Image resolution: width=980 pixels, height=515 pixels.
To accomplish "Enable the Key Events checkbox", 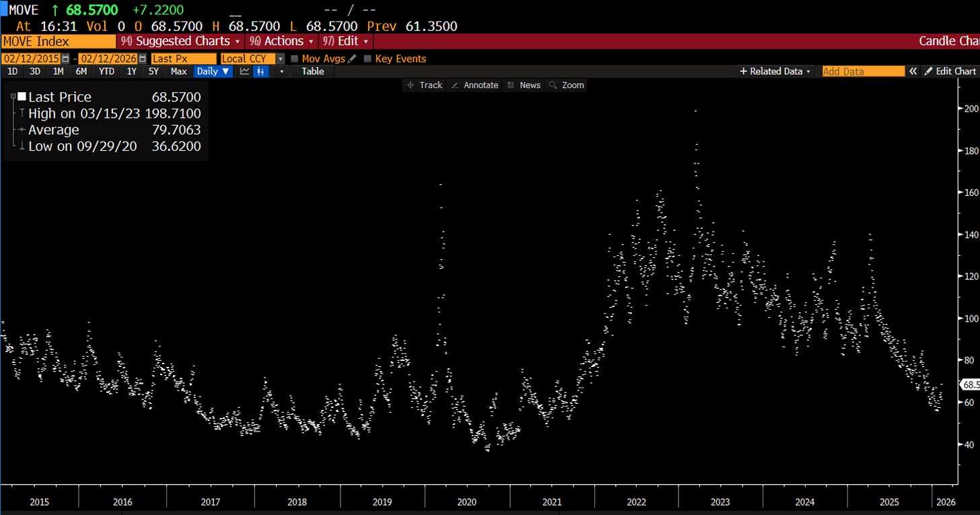I will tap(367, 59).
